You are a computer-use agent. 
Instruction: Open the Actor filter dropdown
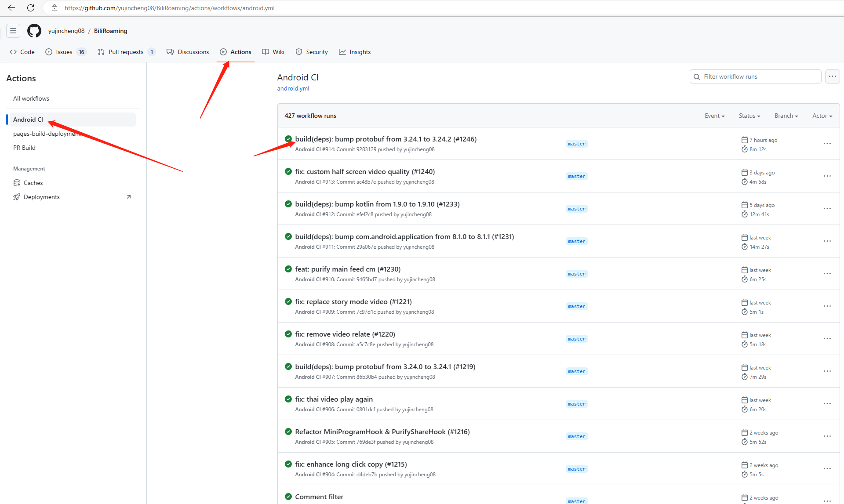tap(822, 116)
